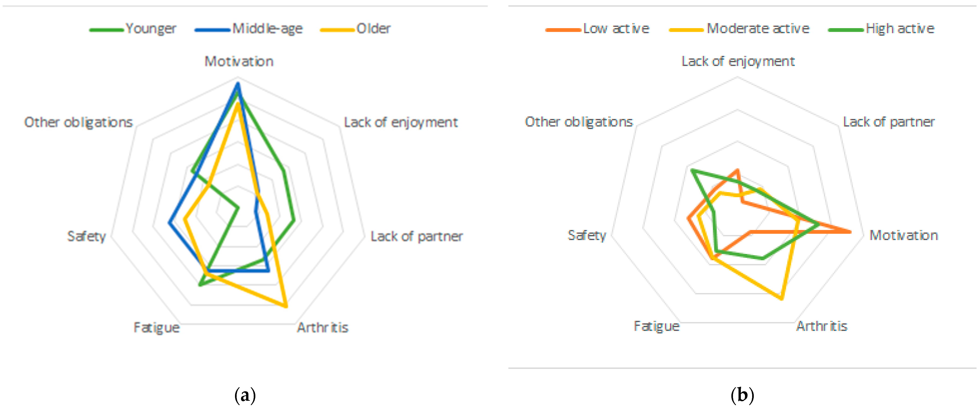Click the Arthritis axis label in chart (a)
This screenshot has width=980, height=410.
coord(322,327)
